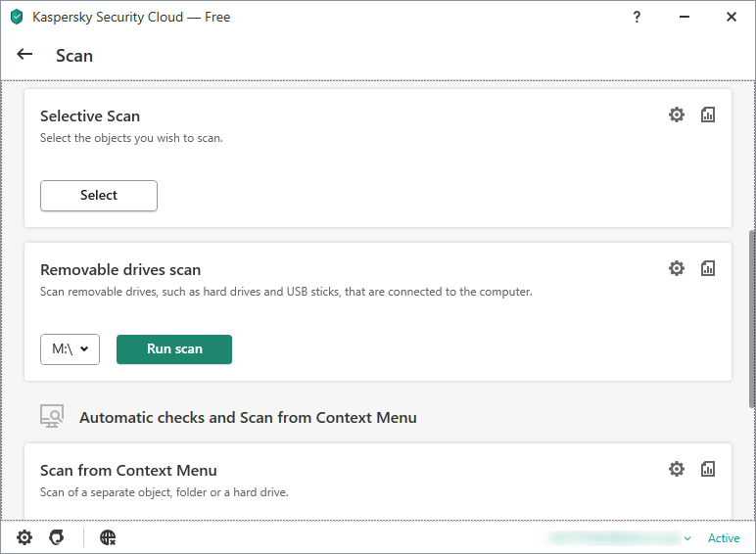
Task: Click the blurred account email field
Action: (x=614, y=538)
